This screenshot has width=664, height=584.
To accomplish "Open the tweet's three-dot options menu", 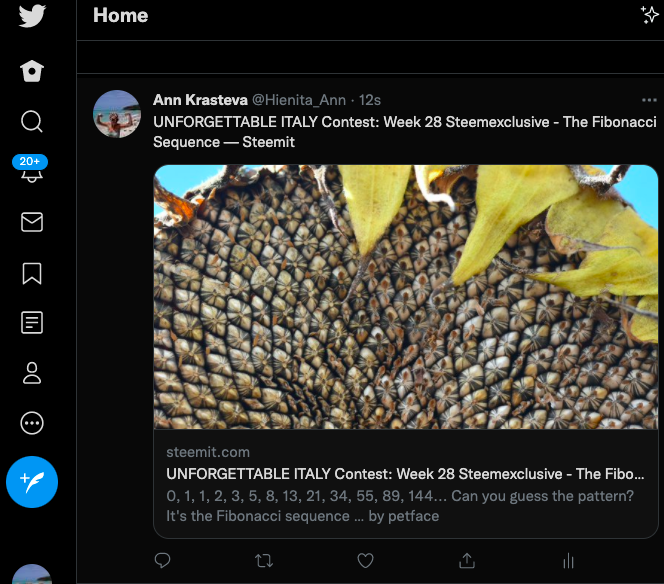I will point(649,100).
